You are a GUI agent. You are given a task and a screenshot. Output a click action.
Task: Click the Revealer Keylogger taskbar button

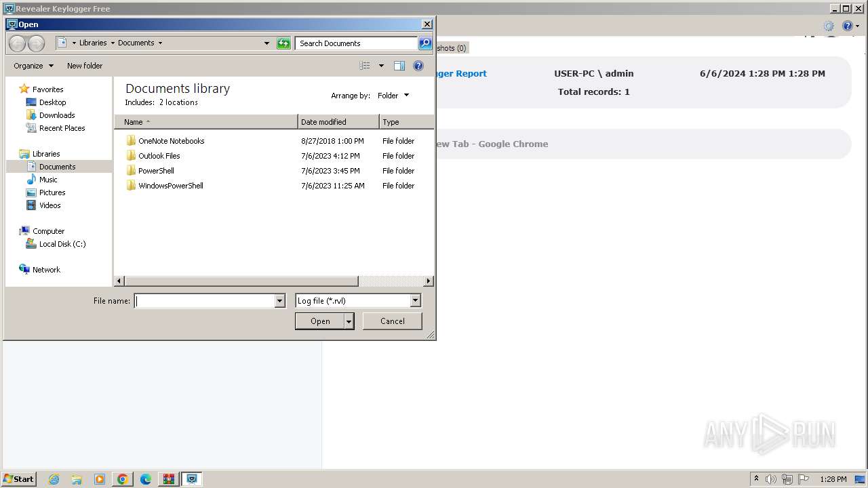coord(192,479)
